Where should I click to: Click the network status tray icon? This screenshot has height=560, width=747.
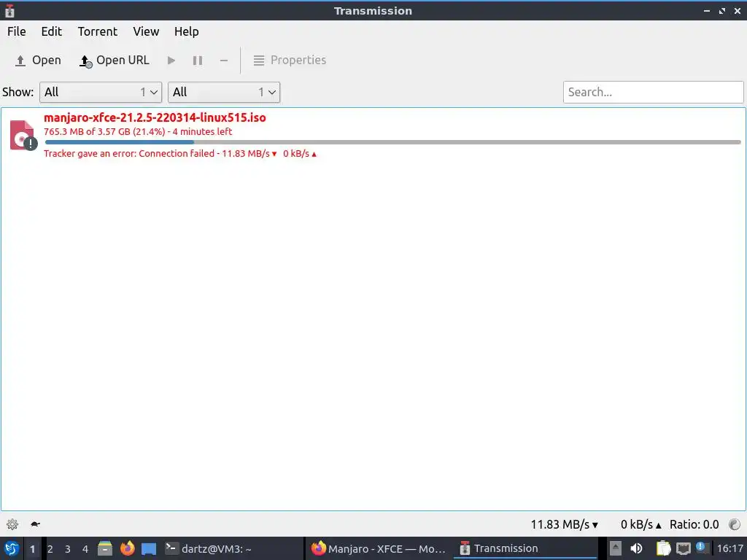click(683, 548)
